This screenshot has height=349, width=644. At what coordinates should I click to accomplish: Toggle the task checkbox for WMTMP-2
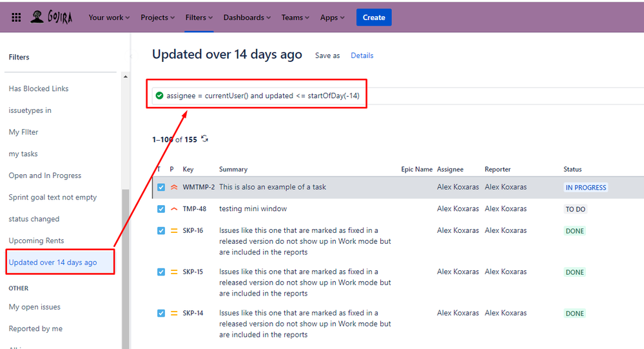(x=161, y=187)
